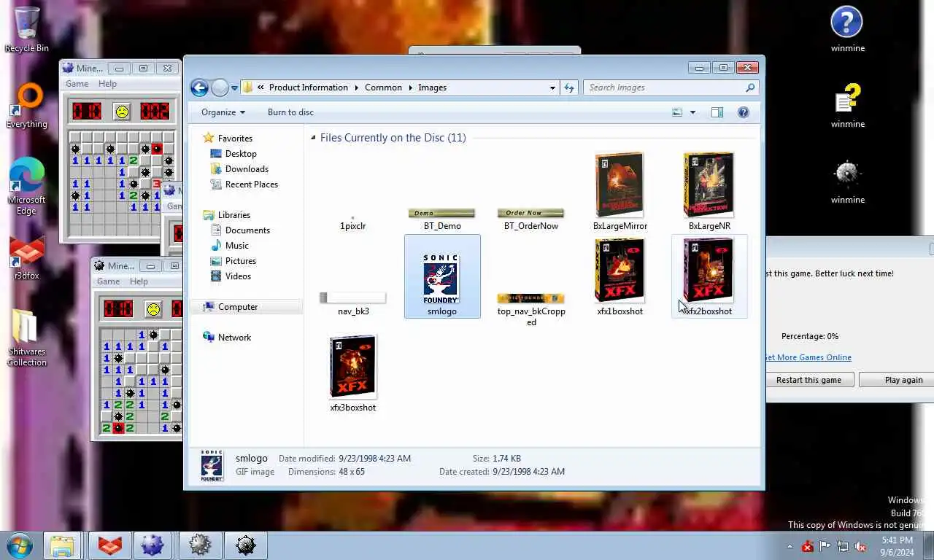
Task: Click the Action Center flag icon
Action: tap(825, 546)
